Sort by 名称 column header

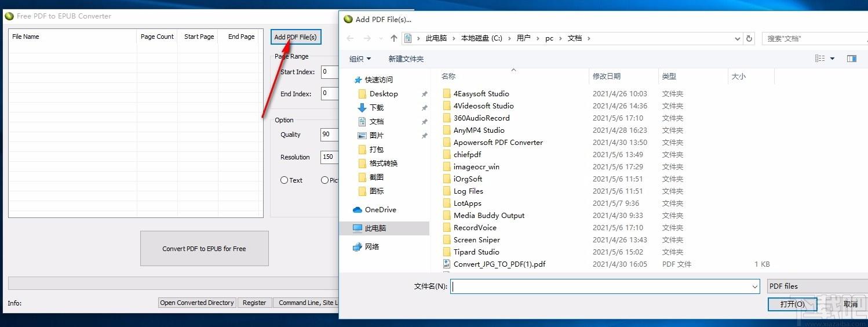[x=448, y=76]
